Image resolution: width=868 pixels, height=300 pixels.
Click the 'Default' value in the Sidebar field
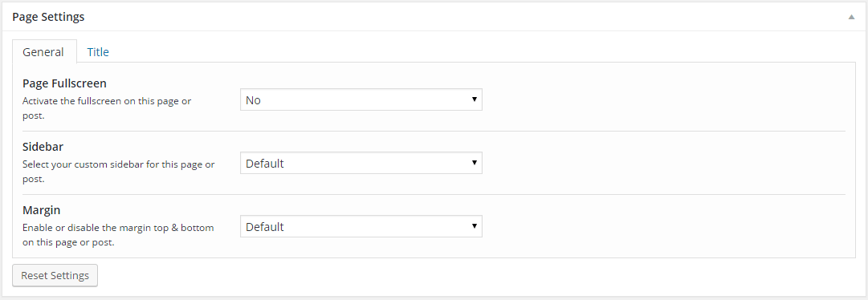pyautogui.click(x=265, y=164)
